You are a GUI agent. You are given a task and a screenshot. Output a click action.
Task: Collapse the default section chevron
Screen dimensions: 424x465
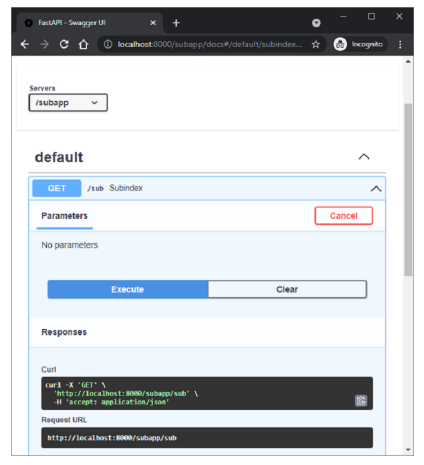pyautogui.click(x=364, y=157)
